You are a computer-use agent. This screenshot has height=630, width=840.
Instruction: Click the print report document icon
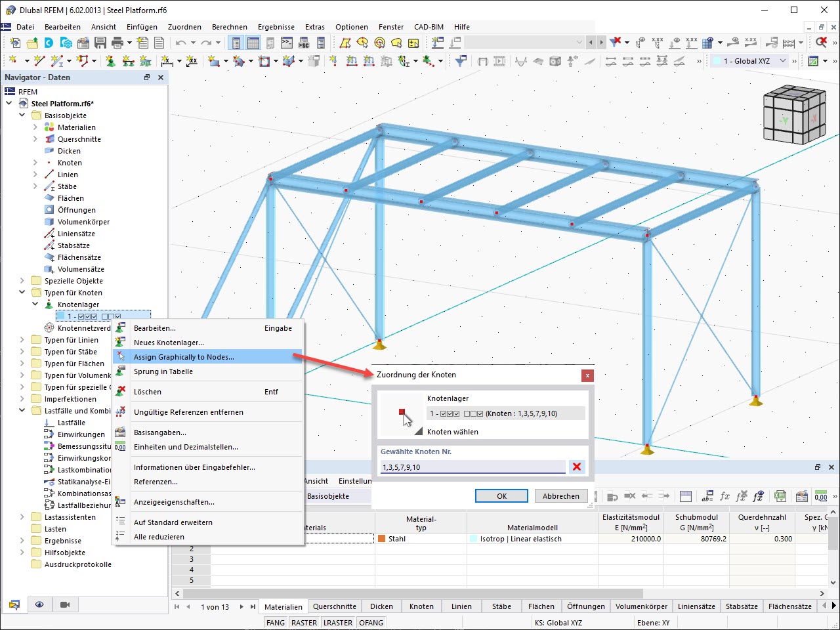[x=159, y=43]
